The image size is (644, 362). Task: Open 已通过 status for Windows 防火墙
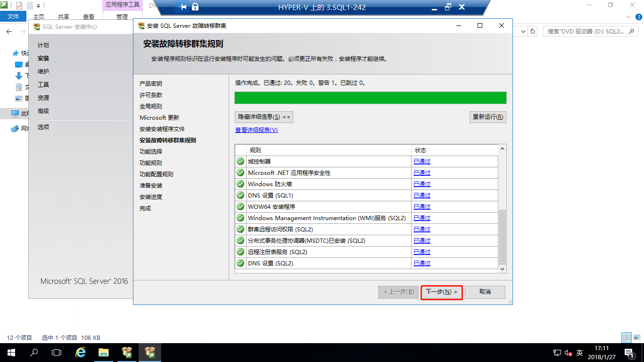coord(422,184)
